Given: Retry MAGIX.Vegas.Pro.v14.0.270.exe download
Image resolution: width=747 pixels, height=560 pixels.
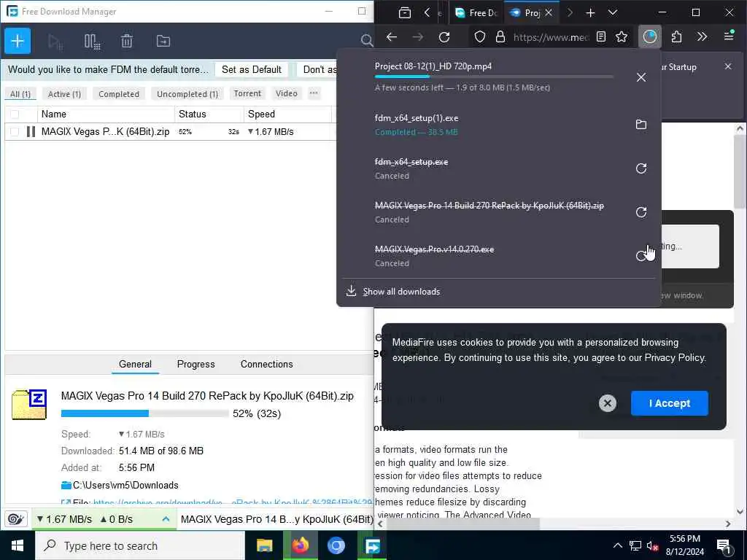Looking at the screenshot, I should 641,256.
